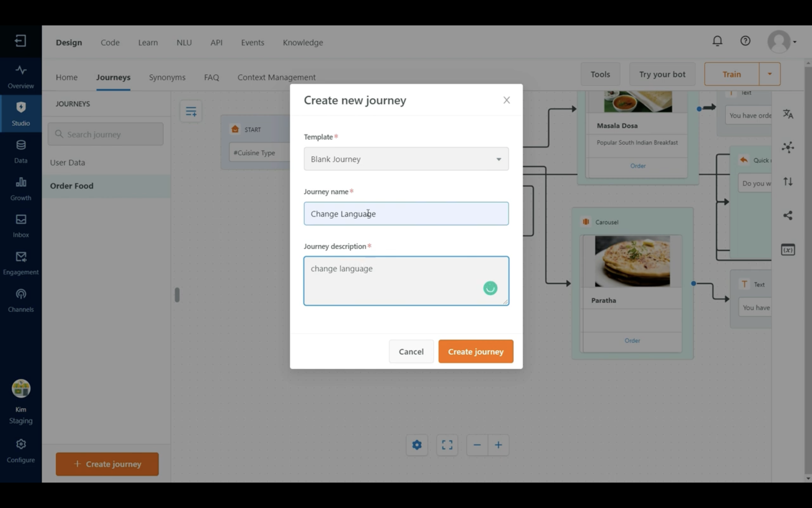812x508 pixels.
Task: Open the language translation icon
Action: click(788, 114)
